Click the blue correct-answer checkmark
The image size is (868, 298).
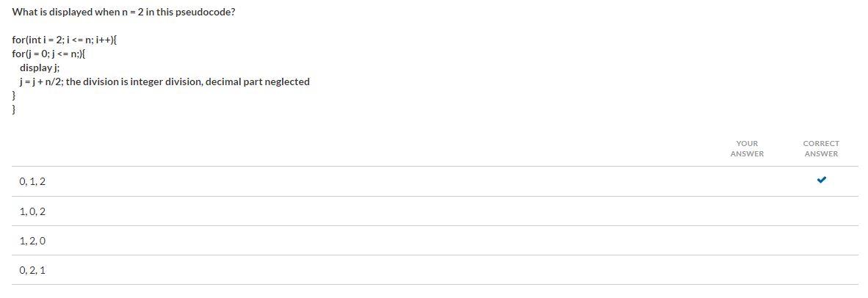822,180
